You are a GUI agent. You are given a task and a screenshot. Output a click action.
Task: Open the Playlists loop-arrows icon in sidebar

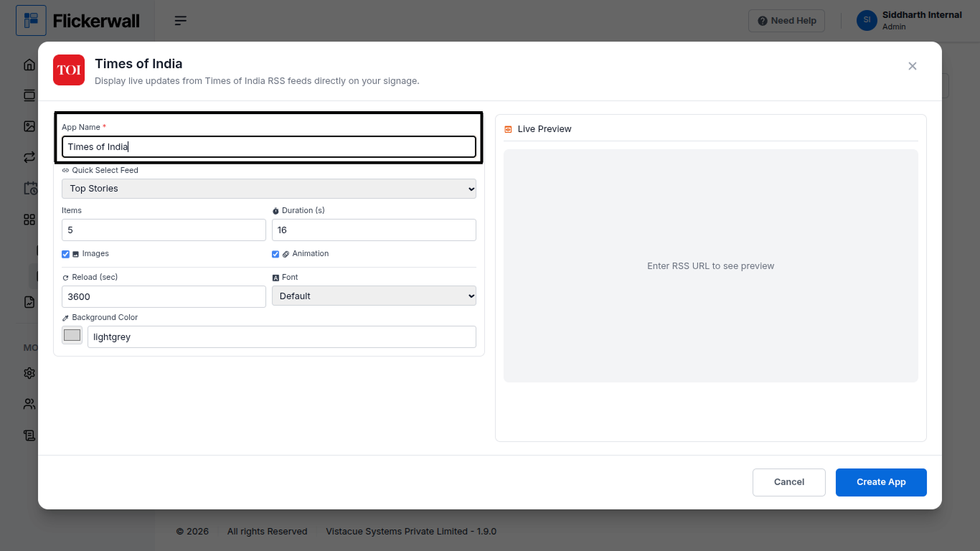tap(29, 157)
